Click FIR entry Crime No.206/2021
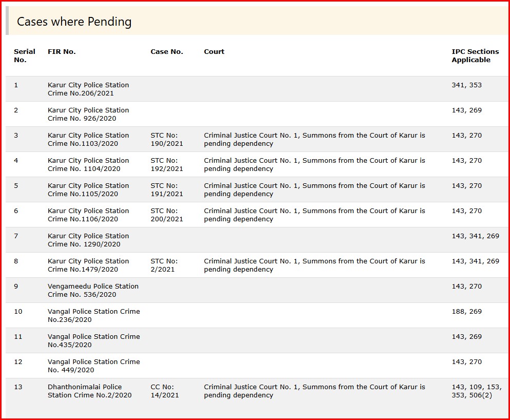The height and width of the screenshot is (420, 510). (88, 89)
